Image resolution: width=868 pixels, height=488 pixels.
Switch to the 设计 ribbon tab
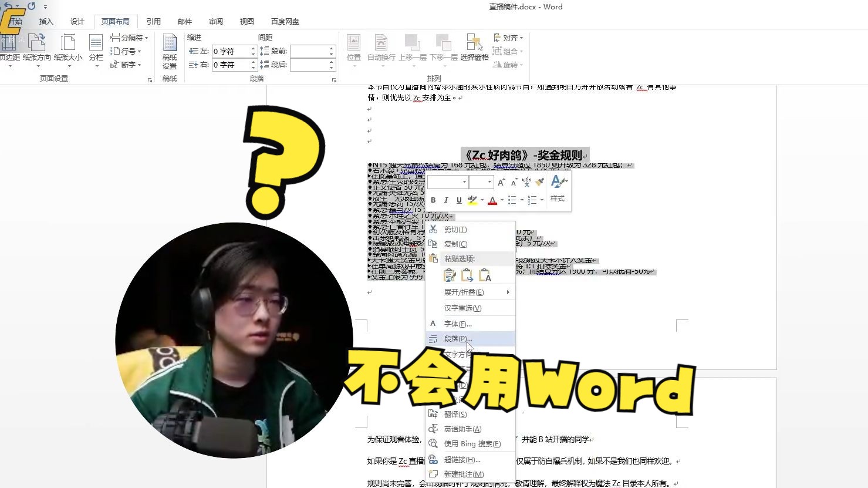click(77, 21)
